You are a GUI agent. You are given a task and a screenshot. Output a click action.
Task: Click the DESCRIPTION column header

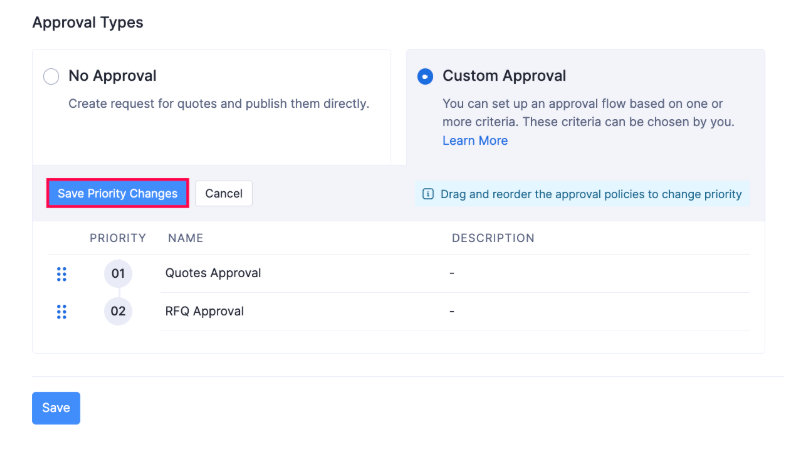(x=493, y=238)
